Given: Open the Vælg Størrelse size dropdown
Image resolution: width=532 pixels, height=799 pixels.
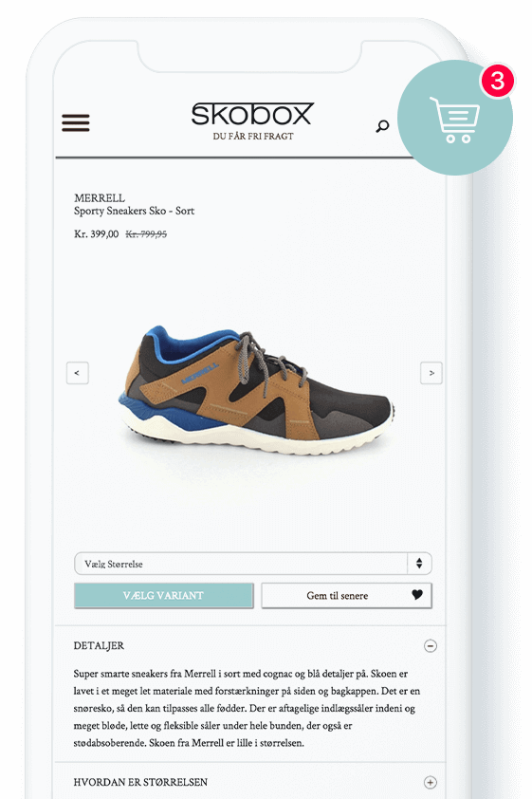Looking at the screenshot, I should [x=253, y=564].
